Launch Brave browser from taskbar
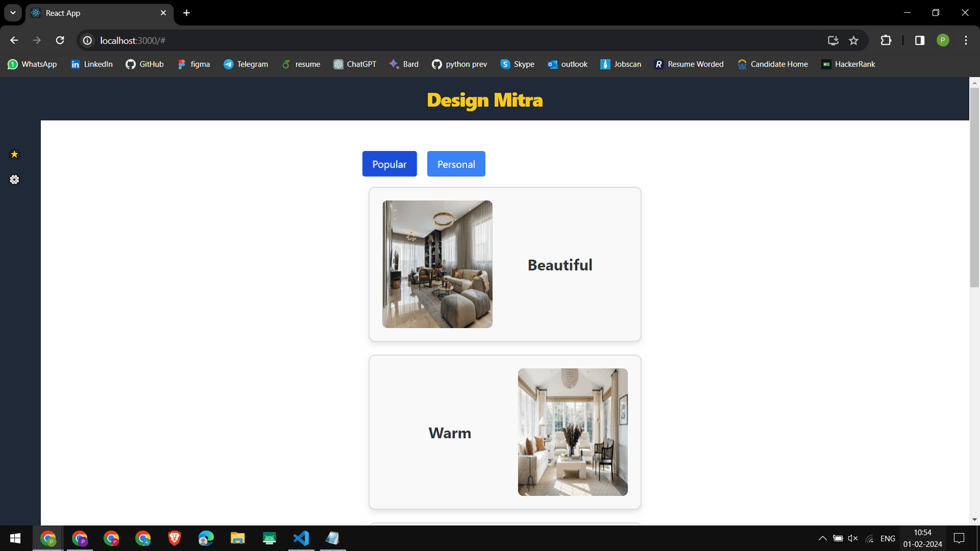The height and width of the screenshot is (551, 980). pos(174,538)
